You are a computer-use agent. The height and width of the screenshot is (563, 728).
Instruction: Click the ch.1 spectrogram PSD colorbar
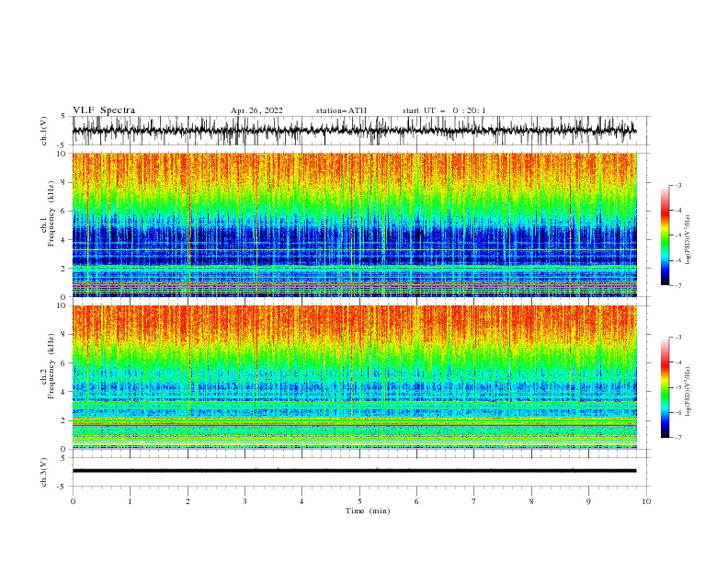[665, 236]
